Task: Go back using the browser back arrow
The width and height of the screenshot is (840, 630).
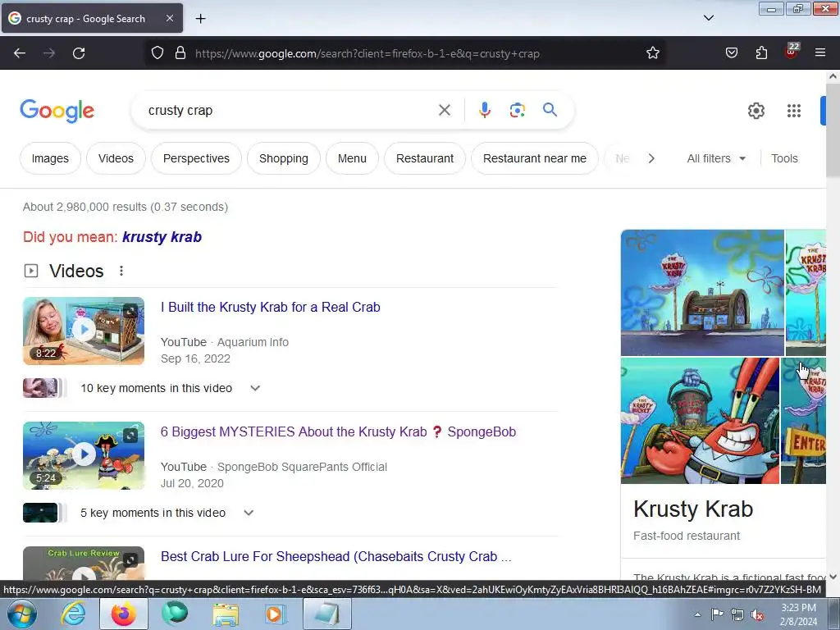Action: pos(20,53)
